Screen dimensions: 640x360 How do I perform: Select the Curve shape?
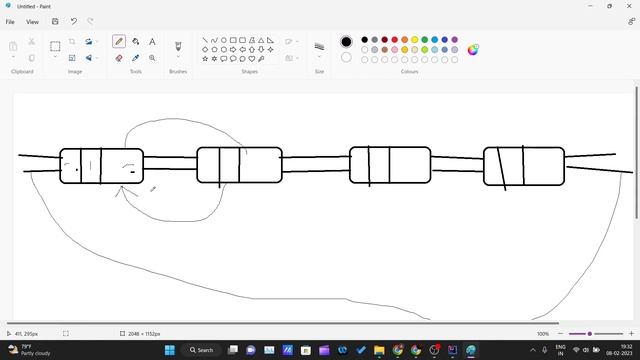click(x=214, y=40)
